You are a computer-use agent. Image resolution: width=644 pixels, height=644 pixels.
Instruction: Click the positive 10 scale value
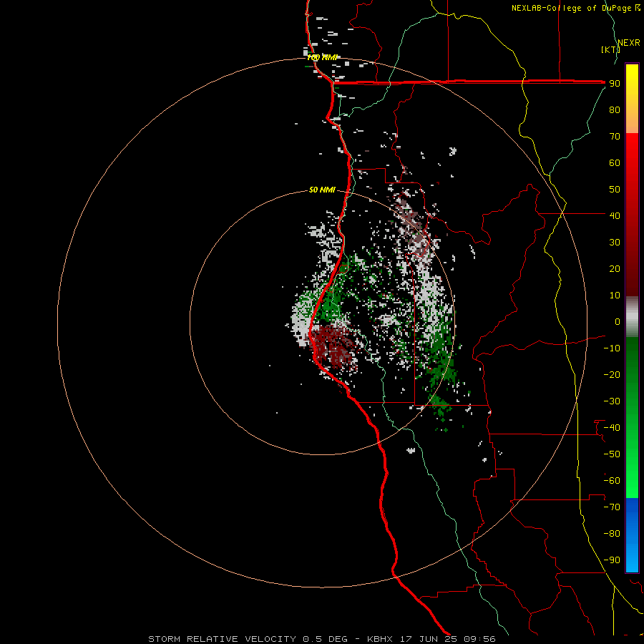coord(615,296)
